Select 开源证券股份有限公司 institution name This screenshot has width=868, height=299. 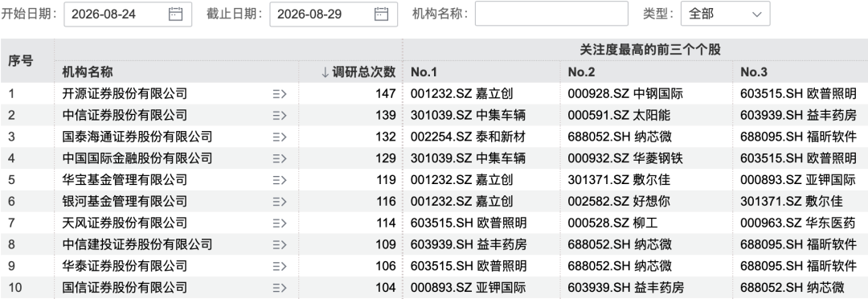coord(125,93)
